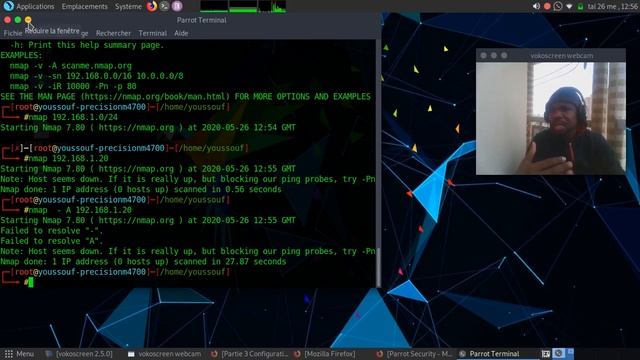Click the red recording tray icon
Screen dimensions: 640x360
[x=547, y=6]
